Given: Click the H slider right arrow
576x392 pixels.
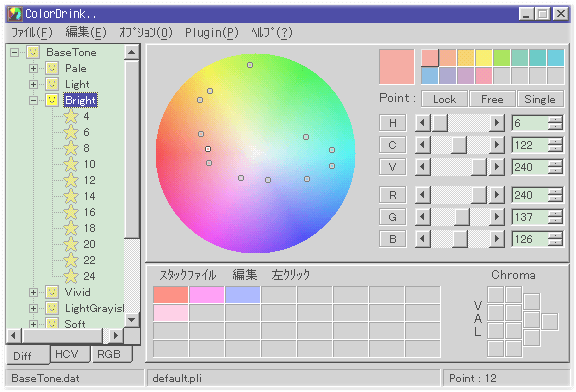Looking at the screenshot, I should click(497, 123).
